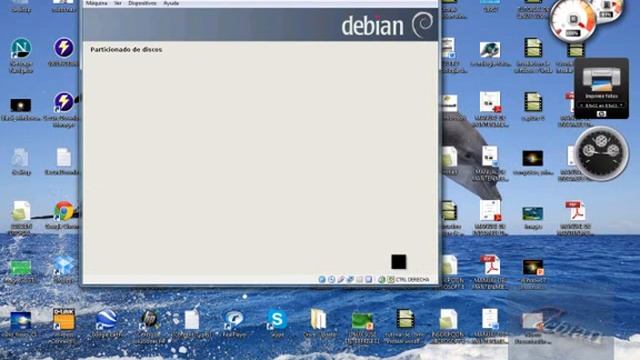This screenshot has height=360, width=640.
Task: Select the green presentation file in bottom row
Action: click(x=362, y=321)
